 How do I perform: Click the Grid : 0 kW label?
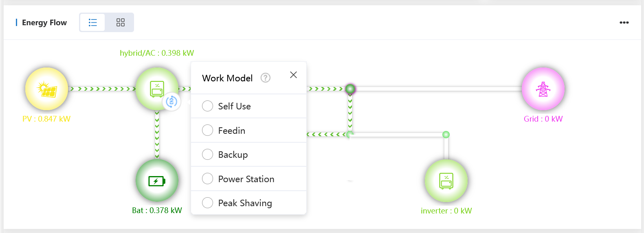click(543, 119)
